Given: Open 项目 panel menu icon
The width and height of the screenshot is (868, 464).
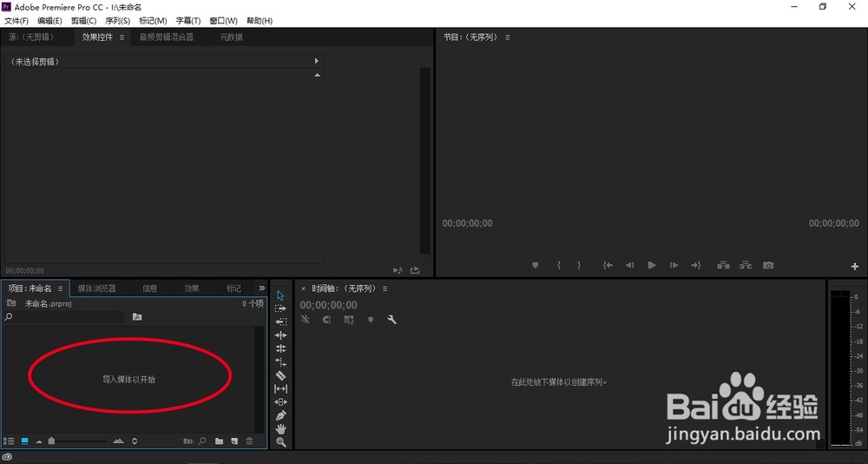Looking at the screenshot, I should 61,288.
